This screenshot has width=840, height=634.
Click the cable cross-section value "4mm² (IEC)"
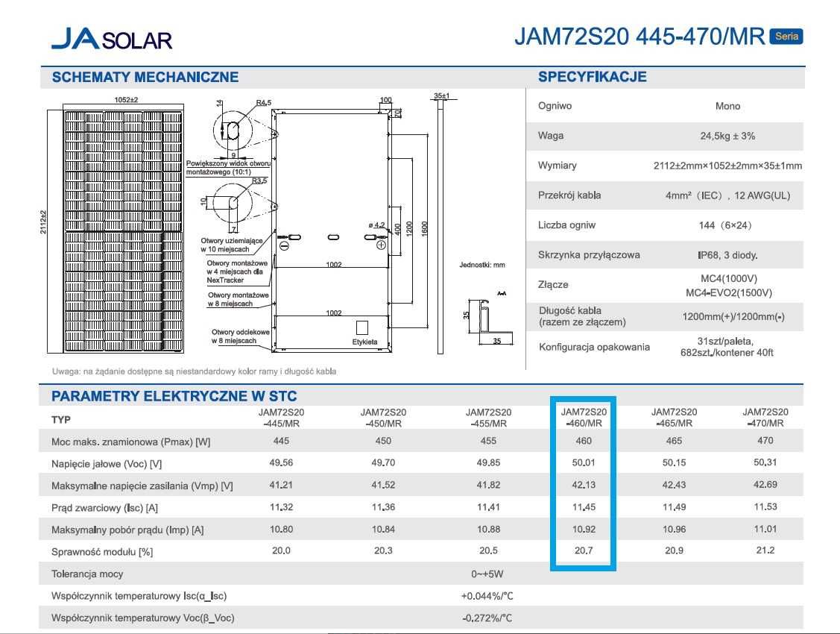(727, 195)
